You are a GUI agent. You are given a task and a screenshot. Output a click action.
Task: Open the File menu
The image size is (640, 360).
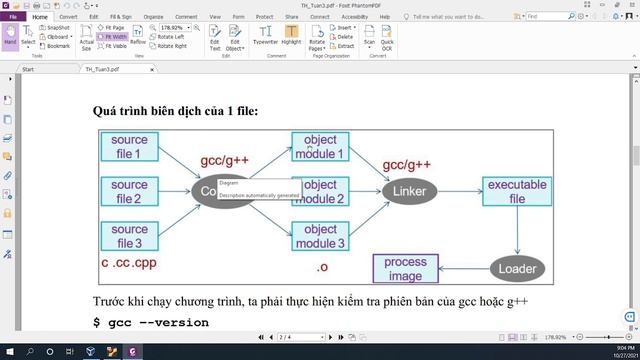click(13, 17)
